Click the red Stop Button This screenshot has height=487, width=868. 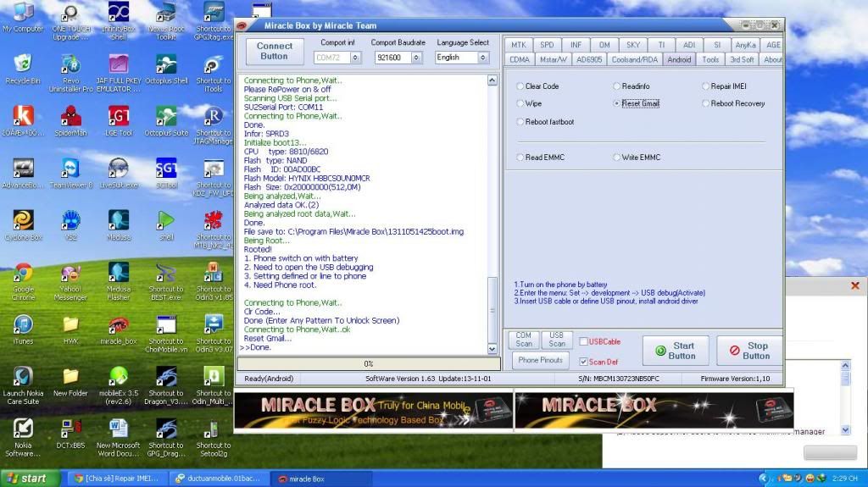(749, 351)
